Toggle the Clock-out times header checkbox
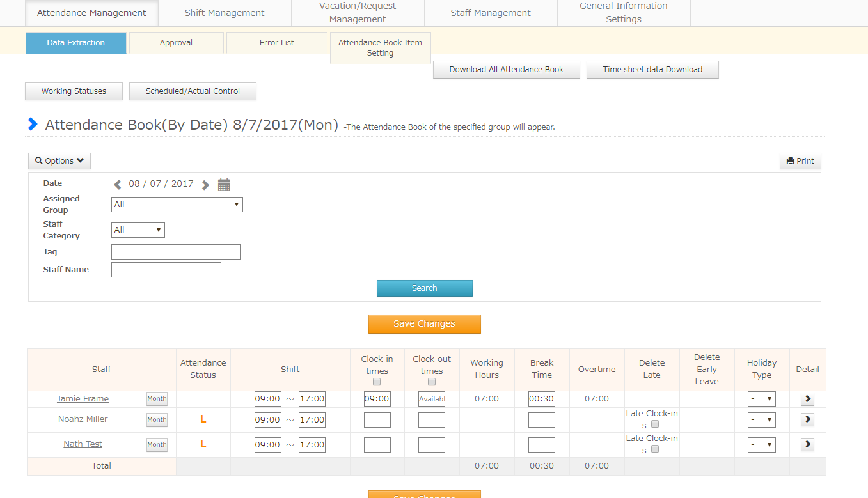Viewport: 868px width, 498px height. click(x=432, y=382)
